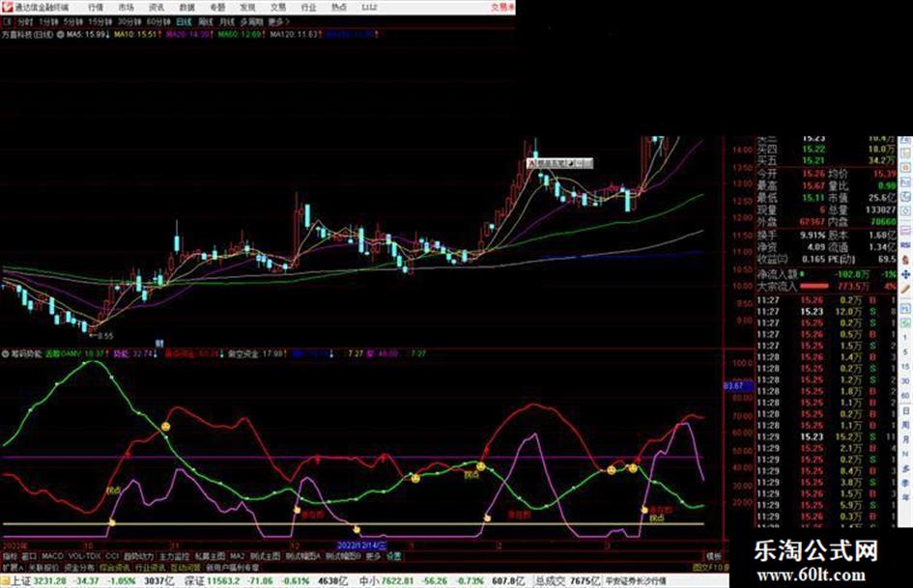The width and height of the screenshot is (913, 588).
Task: Expand the 更多 periods list
Action: click(278, 21)
